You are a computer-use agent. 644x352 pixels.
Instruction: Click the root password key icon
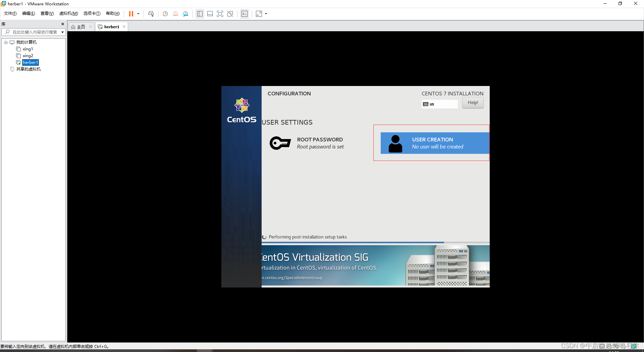pyautogui.click(x=280, y=143)
